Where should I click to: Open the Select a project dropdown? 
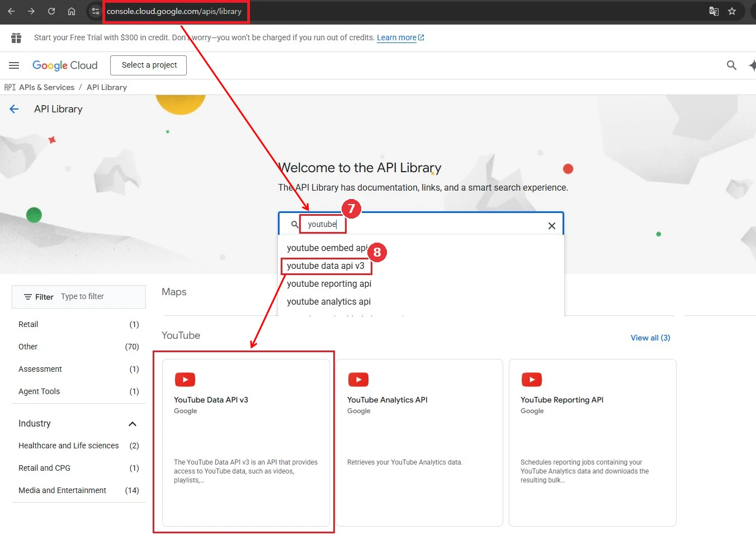tap(149, 65)
